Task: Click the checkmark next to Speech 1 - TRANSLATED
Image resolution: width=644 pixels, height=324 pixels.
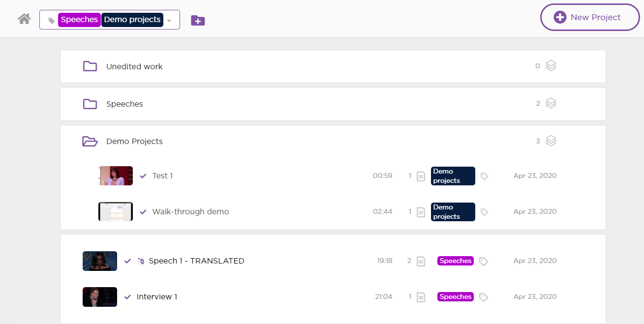Action: pyautogui.click(x=128, y=261)
